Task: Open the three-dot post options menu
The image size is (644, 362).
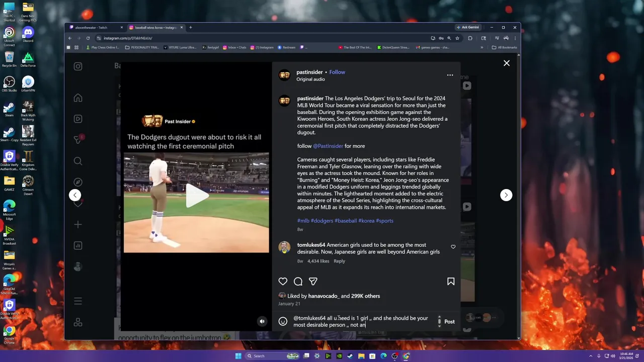Action: click(450, 75)
